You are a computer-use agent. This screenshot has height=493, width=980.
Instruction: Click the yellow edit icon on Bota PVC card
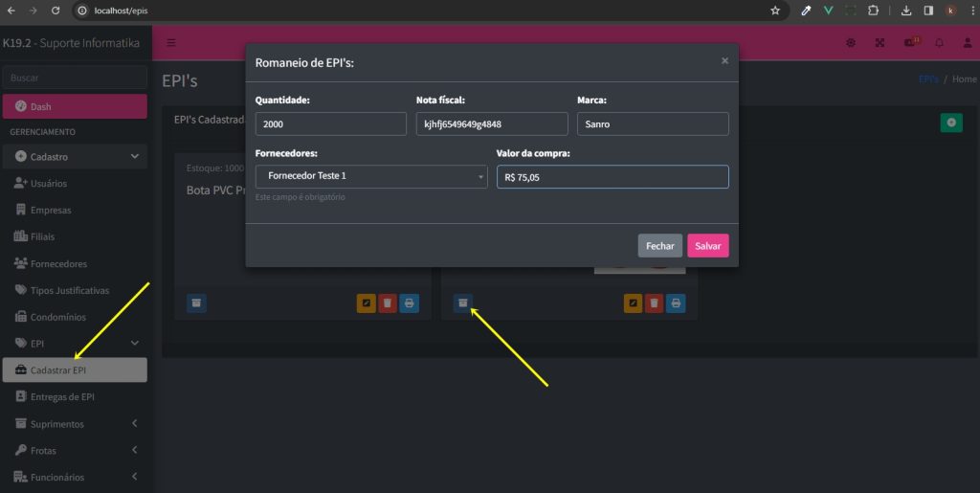point(367,303)
